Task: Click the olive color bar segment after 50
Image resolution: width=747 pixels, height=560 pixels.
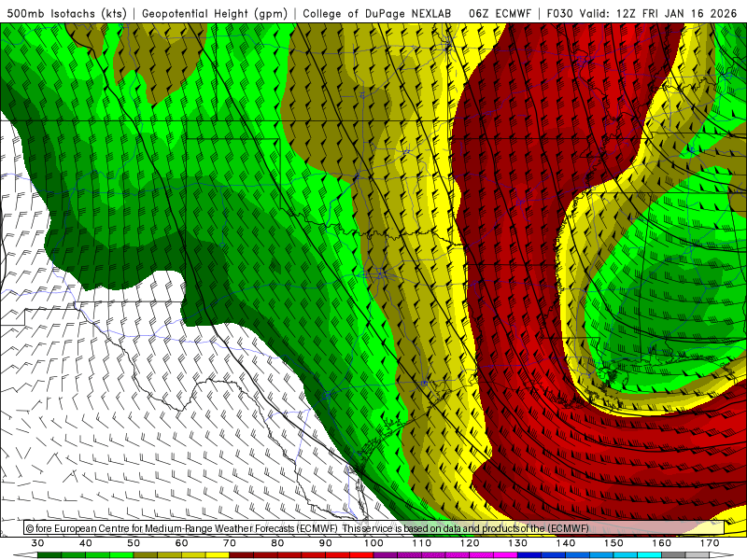Action: [x=146, y=555]
